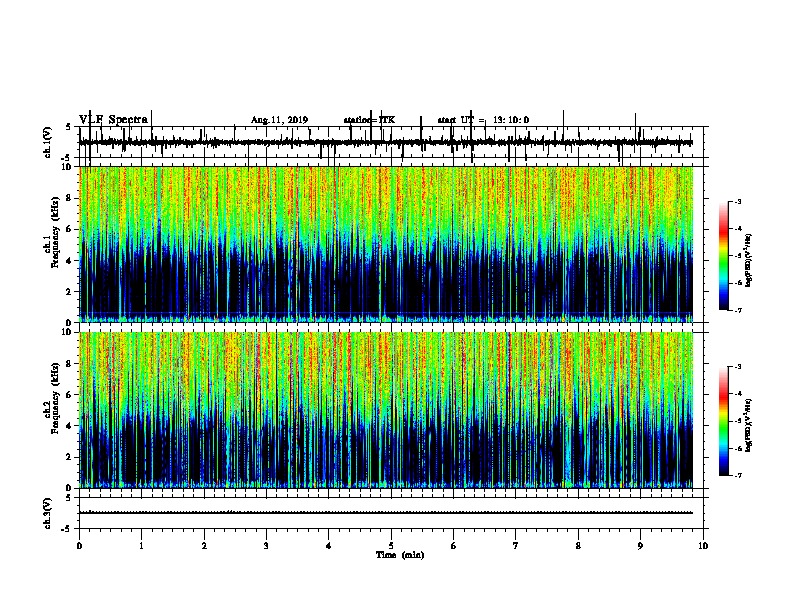Select the 'start UT = 13:10:0' label
792x612 pixels.
coord(483,120)
